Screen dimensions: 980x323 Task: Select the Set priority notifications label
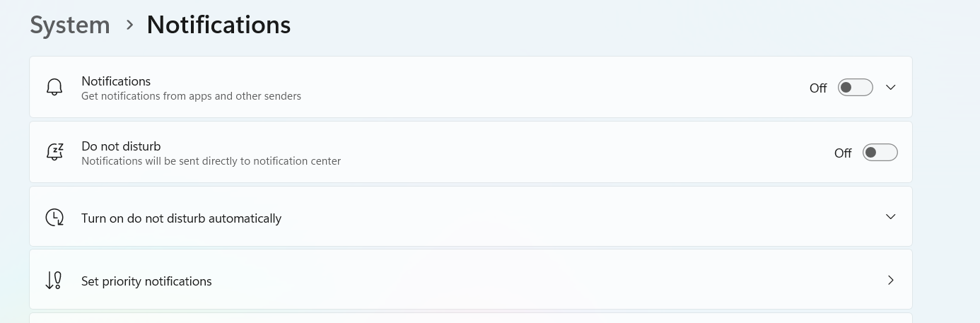(x=146, y=281)
